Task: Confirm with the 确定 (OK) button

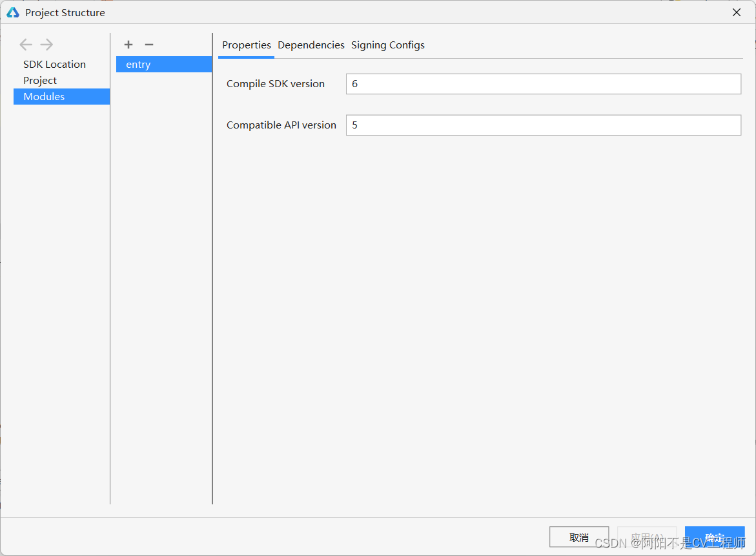Action: (714, 537)
